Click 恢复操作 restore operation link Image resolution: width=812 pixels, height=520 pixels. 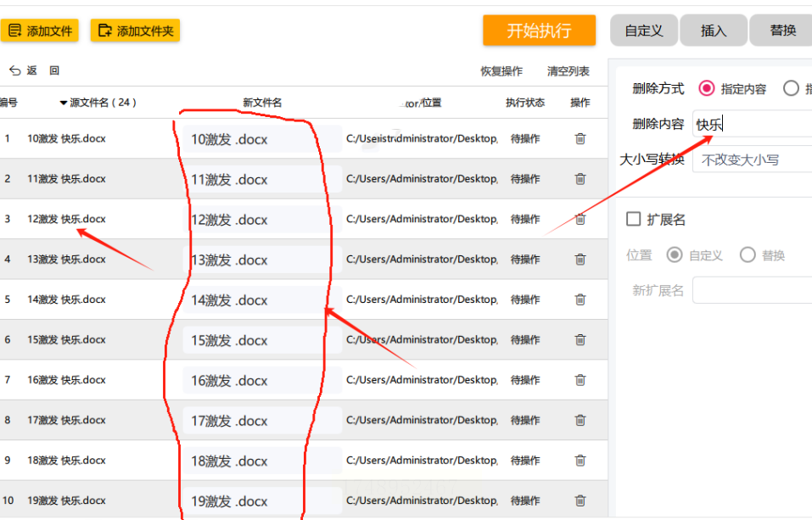pos(501,71)
